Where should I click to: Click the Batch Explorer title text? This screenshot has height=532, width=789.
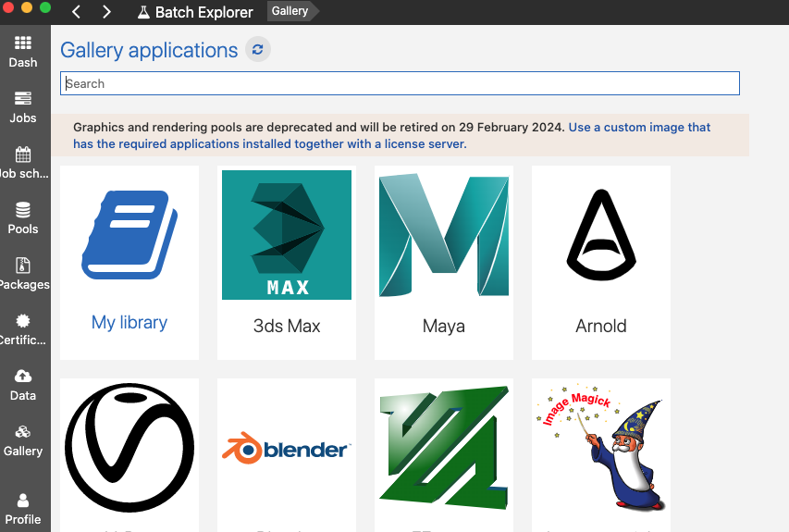pyautogui.click(x=203, y=12)
